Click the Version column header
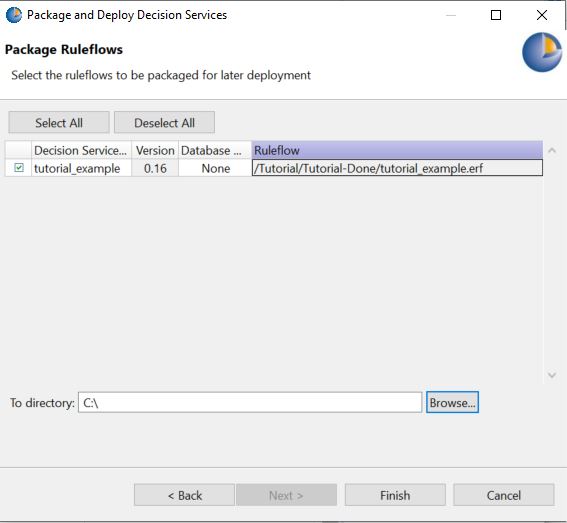Screen dimensions: 567x523 (x=155, y=150)
